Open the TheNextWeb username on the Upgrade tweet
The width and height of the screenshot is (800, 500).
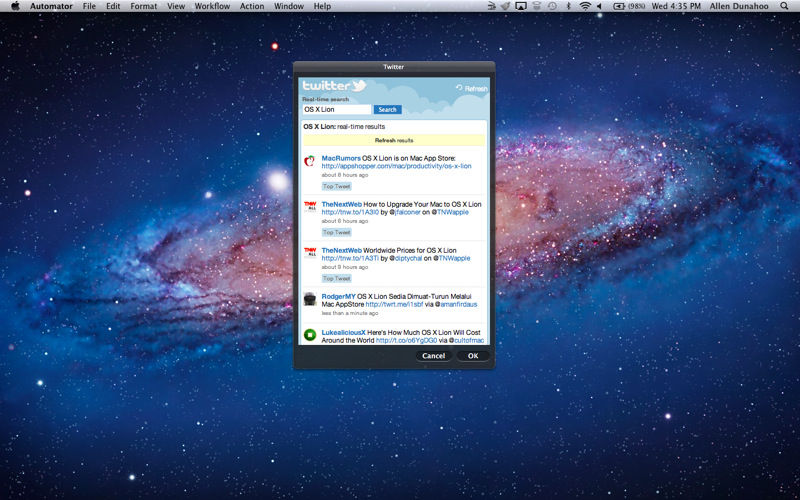point(341,204)
